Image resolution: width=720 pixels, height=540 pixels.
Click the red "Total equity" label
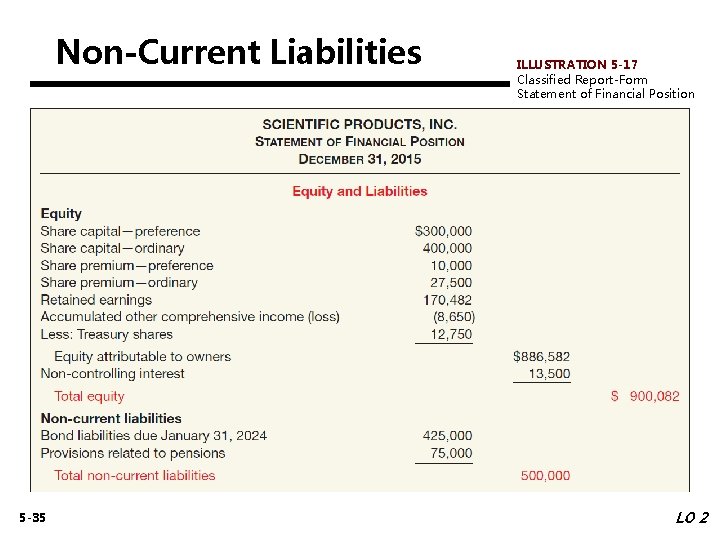point(89,396)
